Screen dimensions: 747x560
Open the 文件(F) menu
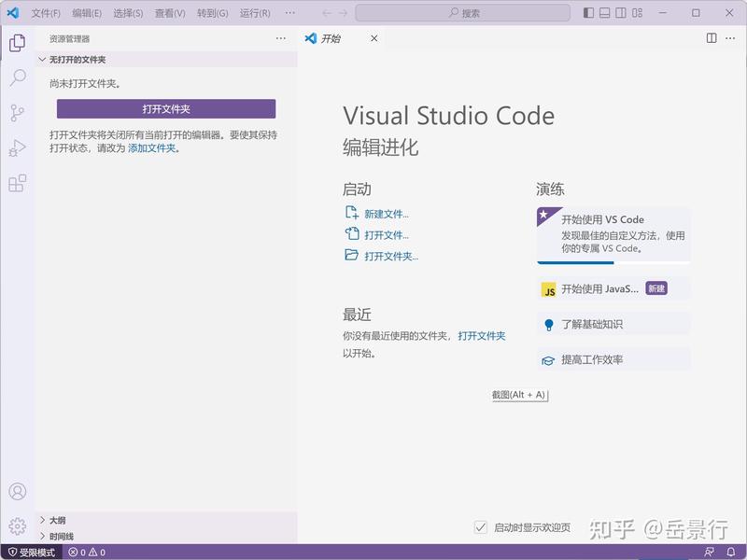(46, 13)
